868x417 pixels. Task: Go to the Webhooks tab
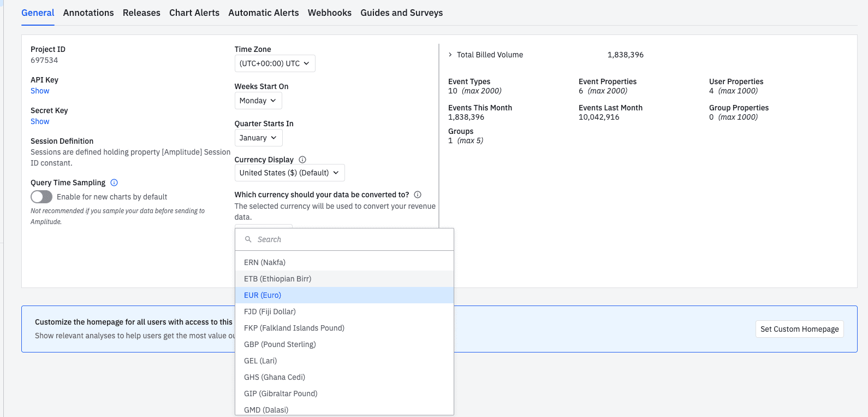click(329, 13)
